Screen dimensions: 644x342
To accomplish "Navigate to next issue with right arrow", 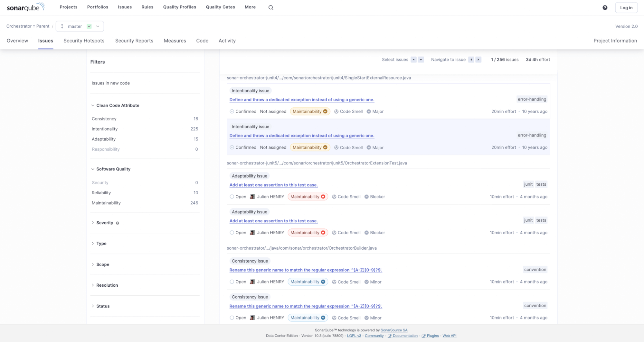I will pyautogui.click(x=478, y=60).
